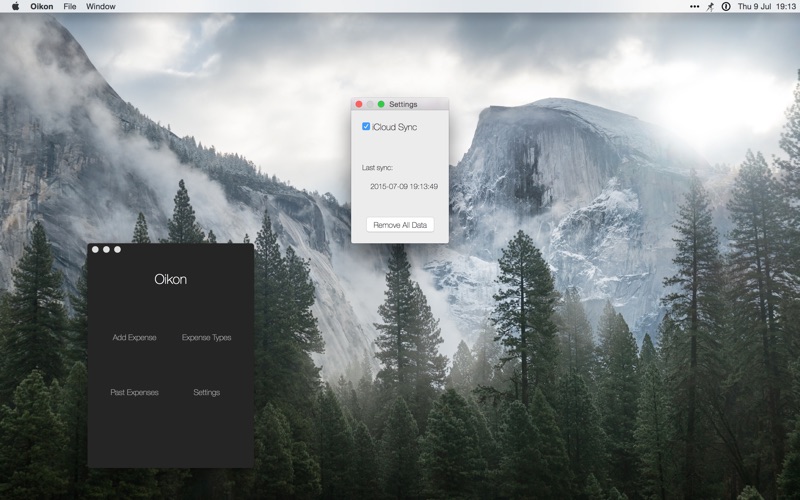Open the File menu
The height and width of the screenshot is (500, 800).
point(70,7)
